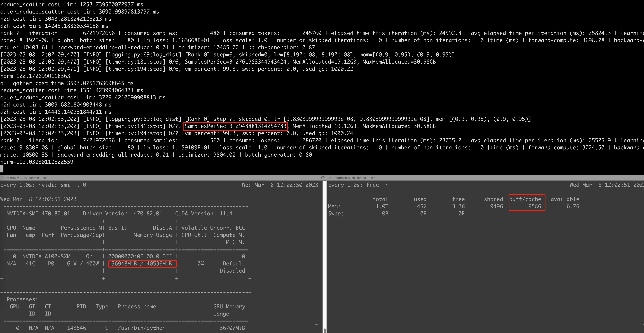The height and width of the screenshot is (333, 644).
Task: Click memory usage '36948MiB / 40536MiB'
Action: point(142,264)
